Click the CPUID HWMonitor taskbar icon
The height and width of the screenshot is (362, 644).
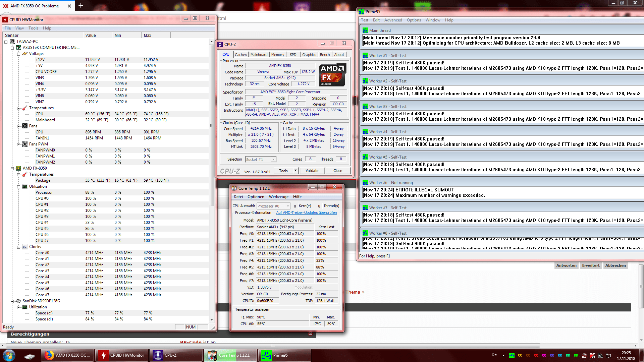click(x=103, y=355)
